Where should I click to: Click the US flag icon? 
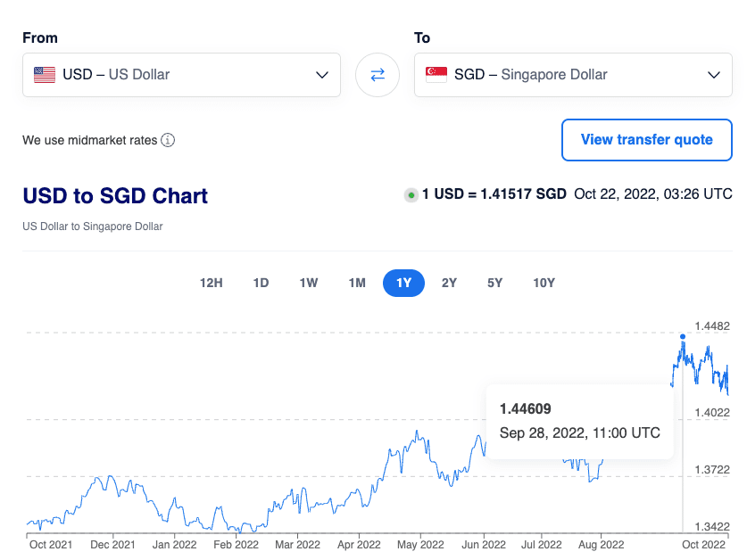[x=45, y=75]
